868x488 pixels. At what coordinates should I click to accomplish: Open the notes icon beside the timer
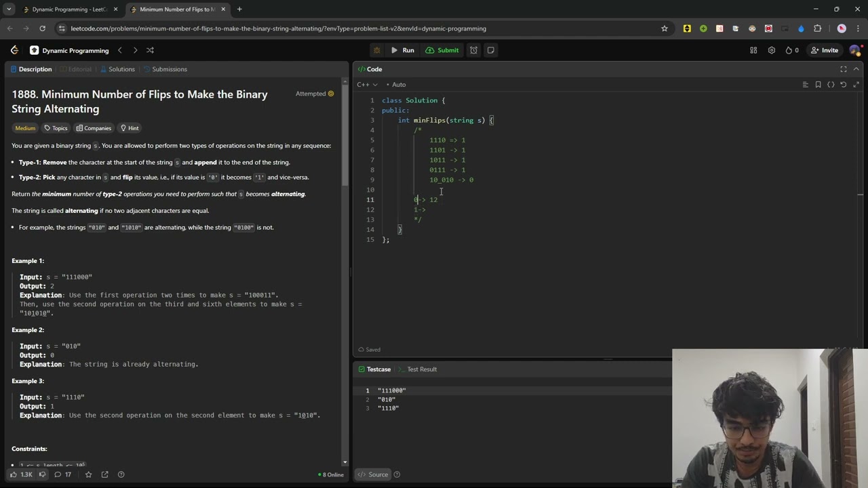[491, 50]
